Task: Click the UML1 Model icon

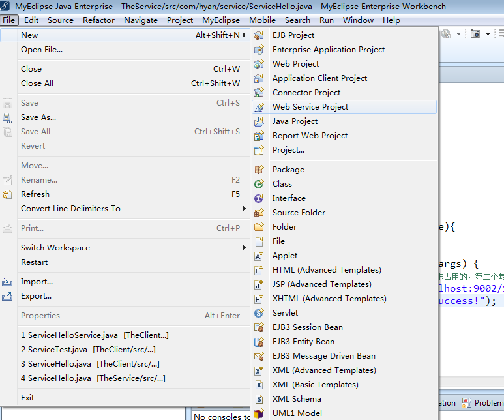Action: 259,413
